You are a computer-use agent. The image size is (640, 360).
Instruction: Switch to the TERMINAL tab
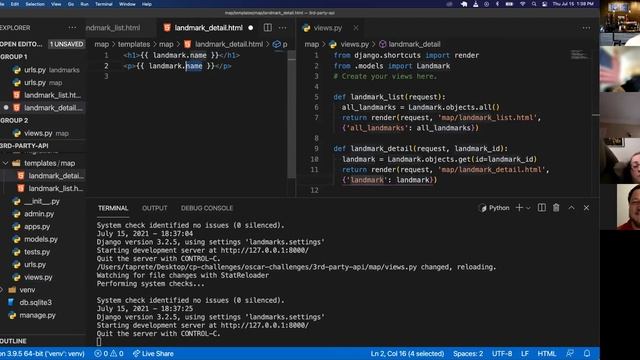113,208
